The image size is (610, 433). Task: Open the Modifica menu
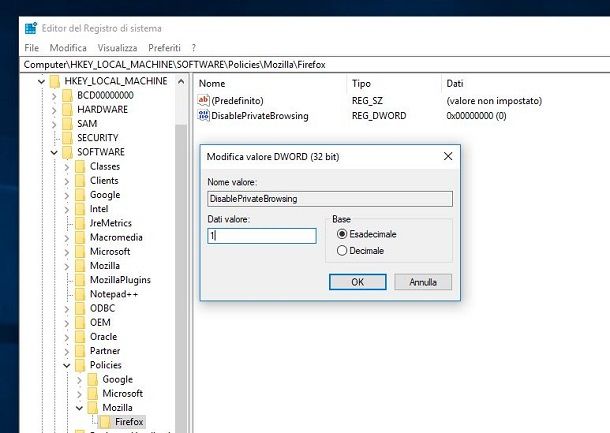tap(68, 48)
